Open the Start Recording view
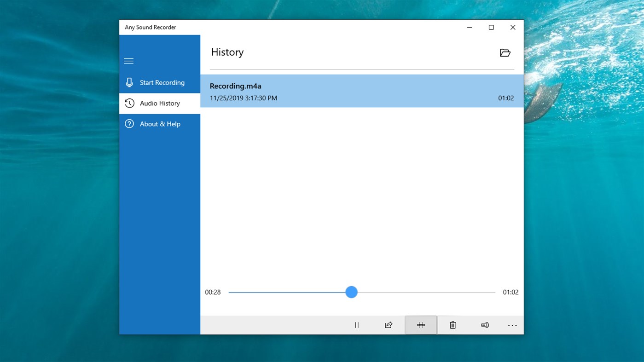The height and width of the screenshot is (362, 644). point(162,82)
